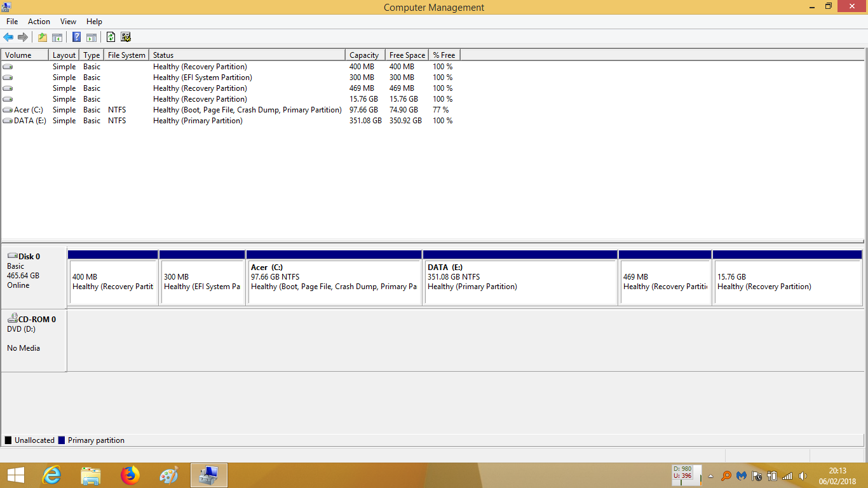Sort by the Layout column header

tap(64, 55)
